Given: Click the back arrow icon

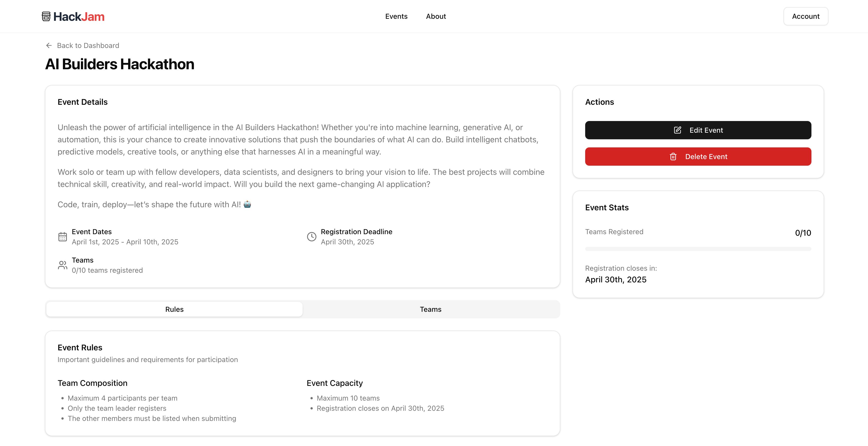Looking at the screenshot, I should (x=49, y=45).
